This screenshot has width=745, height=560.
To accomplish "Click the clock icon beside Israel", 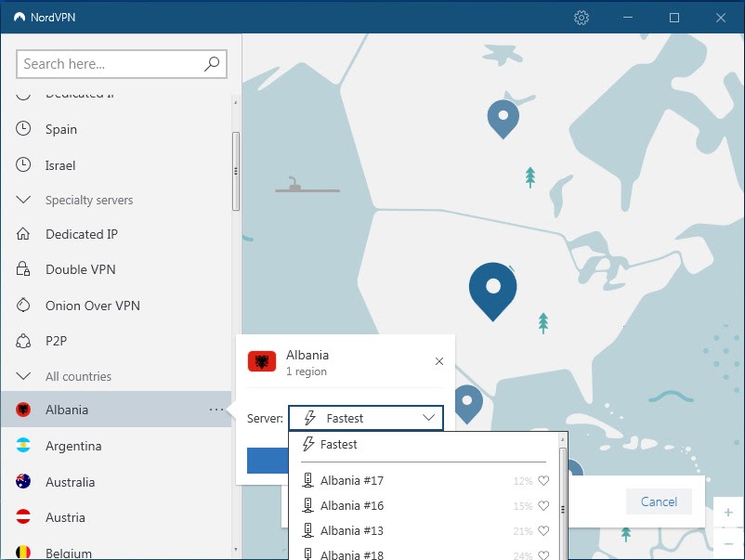I will [x=23, y=164].
